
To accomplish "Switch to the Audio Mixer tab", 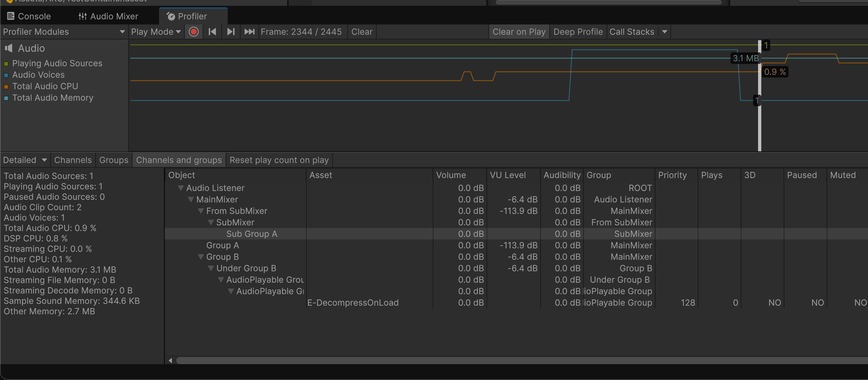I will [108, 17].
